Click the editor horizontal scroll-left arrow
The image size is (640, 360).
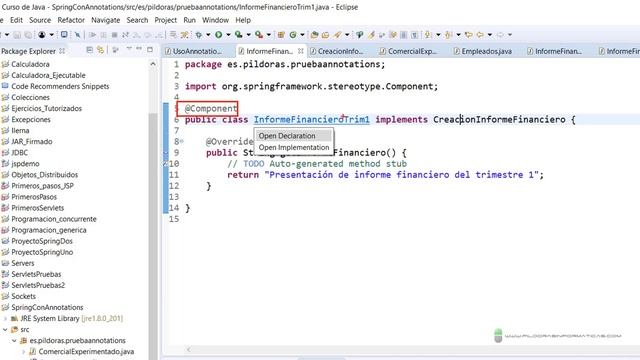tap(189, 350)
